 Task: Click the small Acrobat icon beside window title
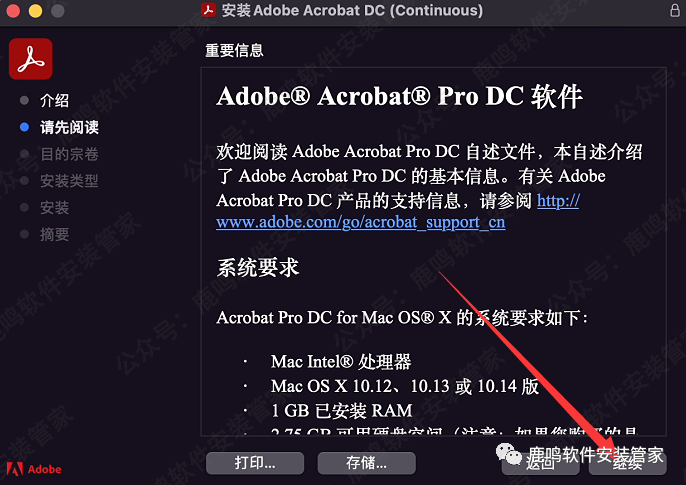pyautogui.click(x=209, y=10)
